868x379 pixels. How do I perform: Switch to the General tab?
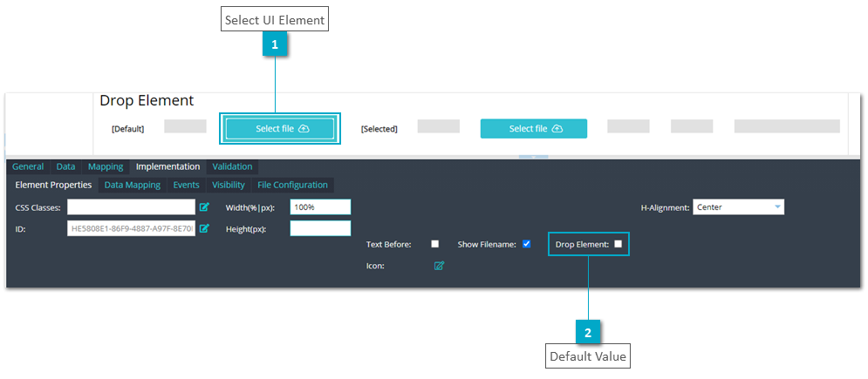pos(28,166)
